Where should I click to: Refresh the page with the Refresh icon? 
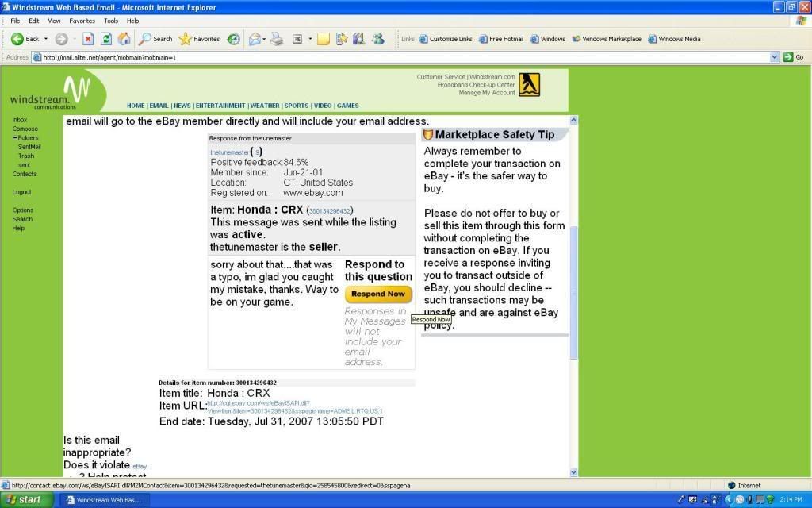pos(106,38)
